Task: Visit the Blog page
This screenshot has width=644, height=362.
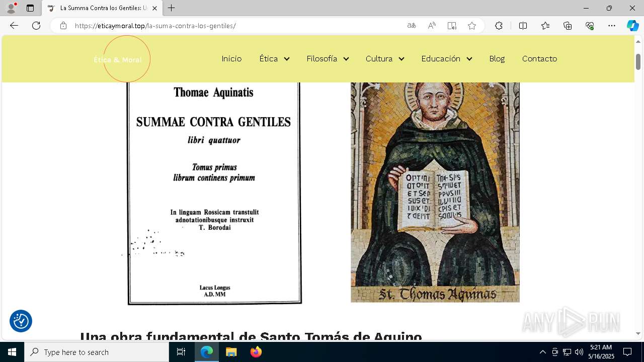Action: tap(497, 59)
